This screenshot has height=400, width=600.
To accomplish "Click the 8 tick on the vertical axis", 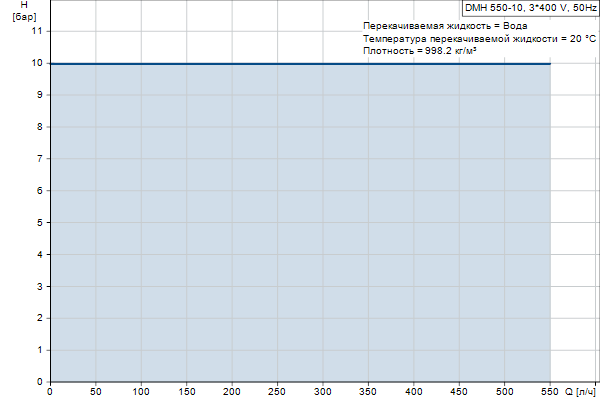I will pos(41,127).
